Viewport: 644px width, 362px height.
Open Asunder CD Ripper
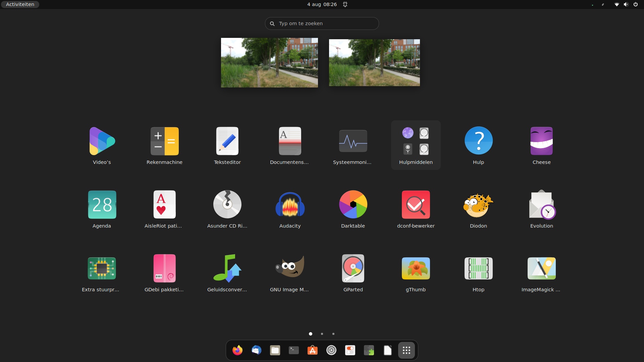pos(227,205)
